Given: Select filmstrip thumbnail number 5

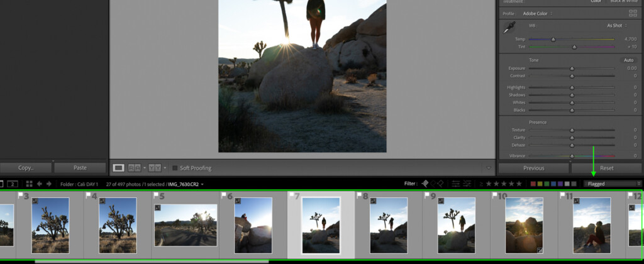Looking at the screenshot, I should point(186,226).
